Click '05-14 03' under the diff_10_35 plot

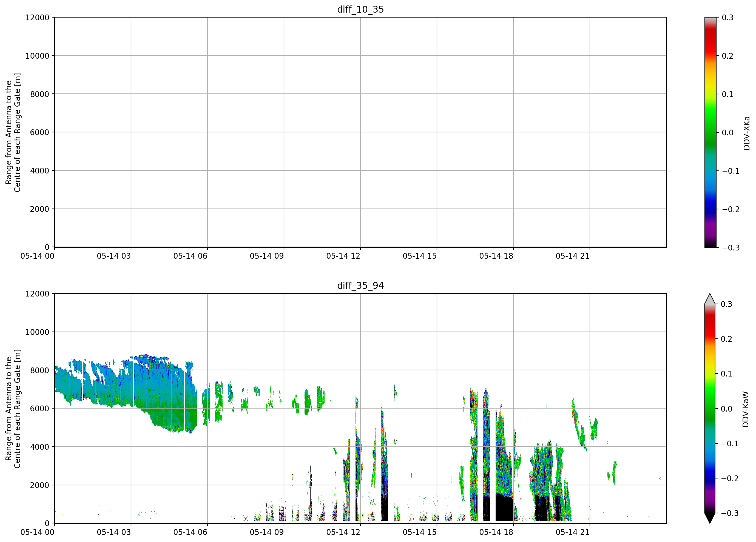click(114, 256)
